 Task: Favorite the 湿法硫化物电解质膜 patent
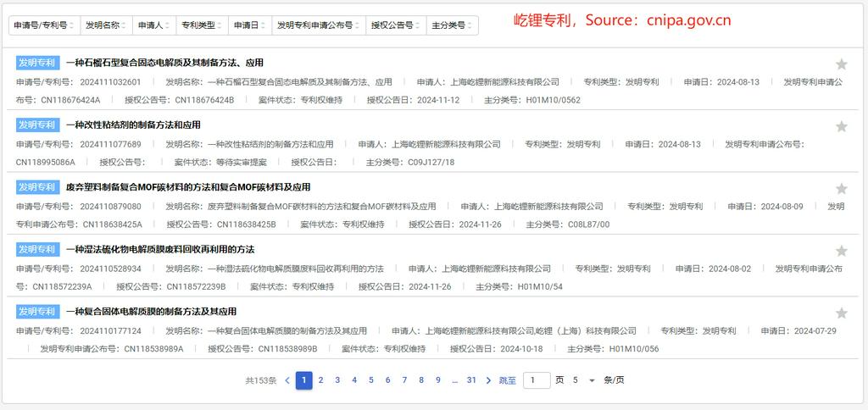[x=841, y=251]
